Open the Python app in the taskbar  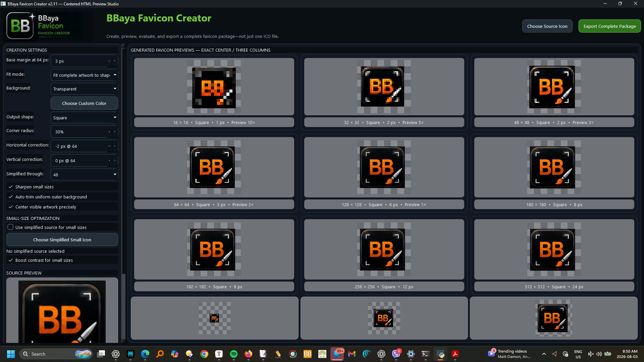[x=440, y=354]
